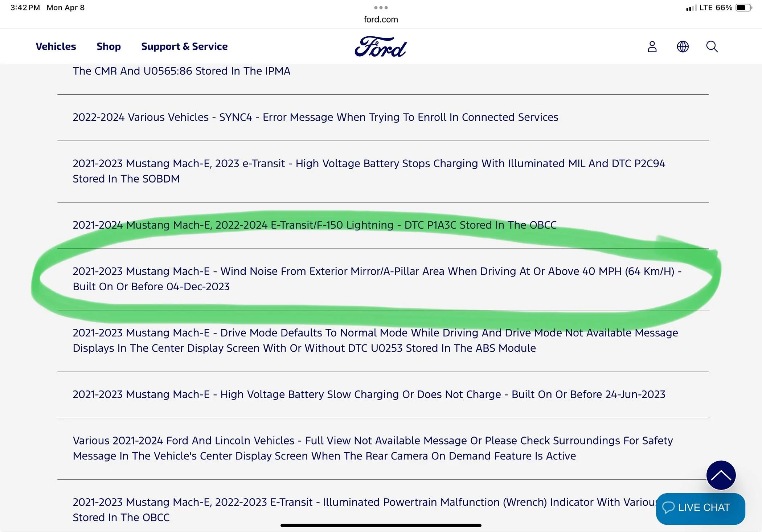Open the High Voltage Battery Slow Charging bulletin
This screenshot has height=532, width=762.
(x=369, y=394)
